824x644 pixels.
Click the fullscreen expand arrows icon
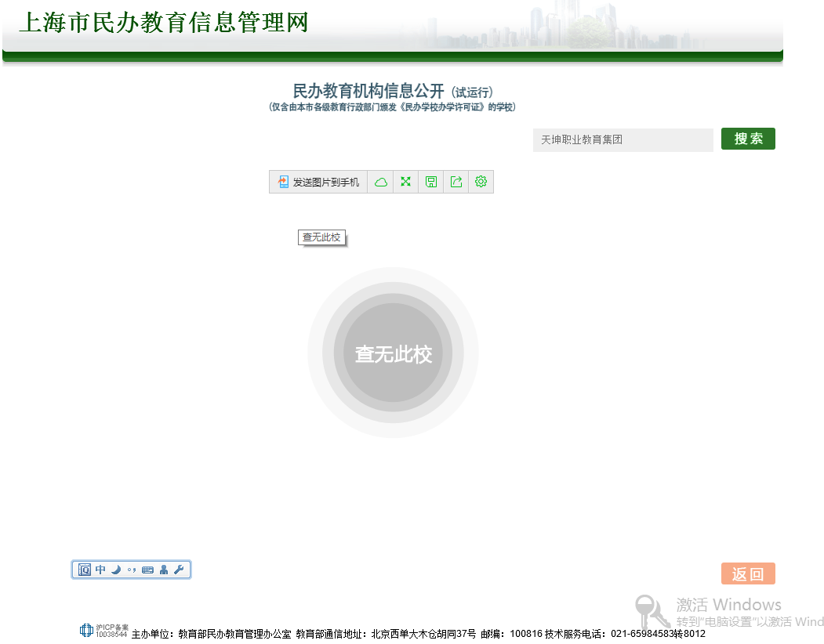[406, 182]
